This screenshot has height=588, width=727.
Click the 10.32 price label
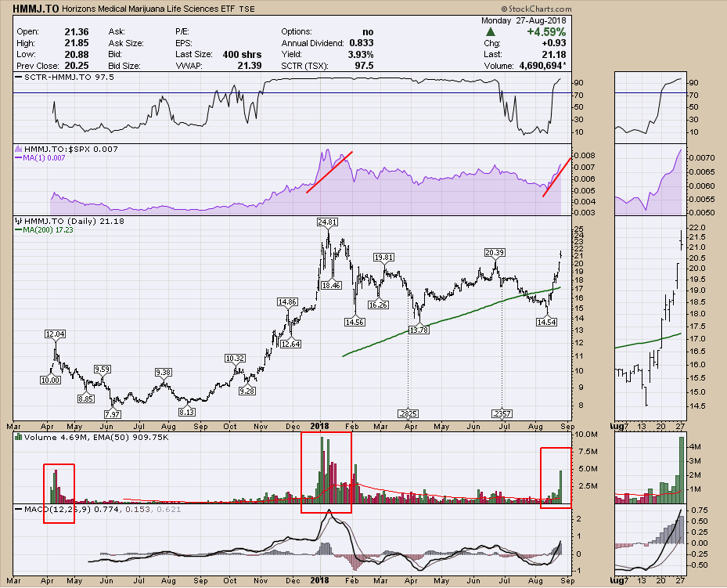[235, 358]
